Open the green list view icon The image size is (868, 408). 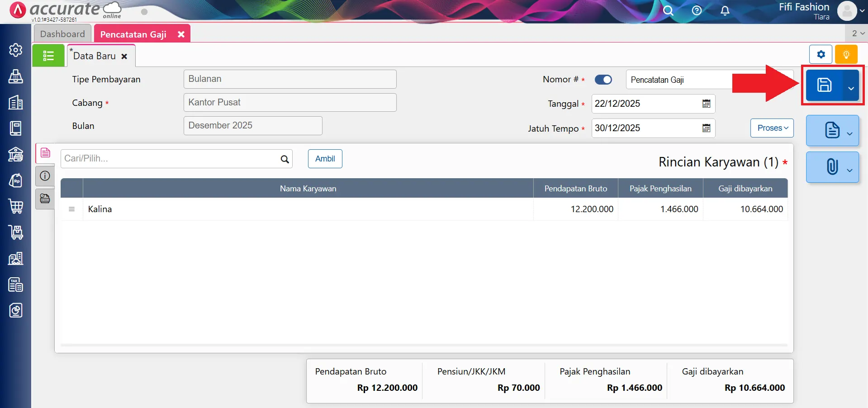(48, 56)
